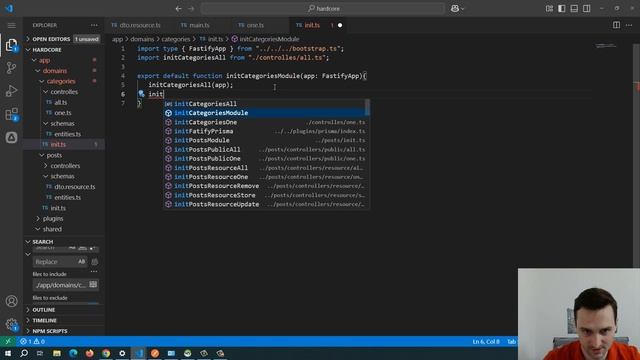Switch to the one.ts tab
The width and height of the screenshot is (640, 360).
pos(255,25)
